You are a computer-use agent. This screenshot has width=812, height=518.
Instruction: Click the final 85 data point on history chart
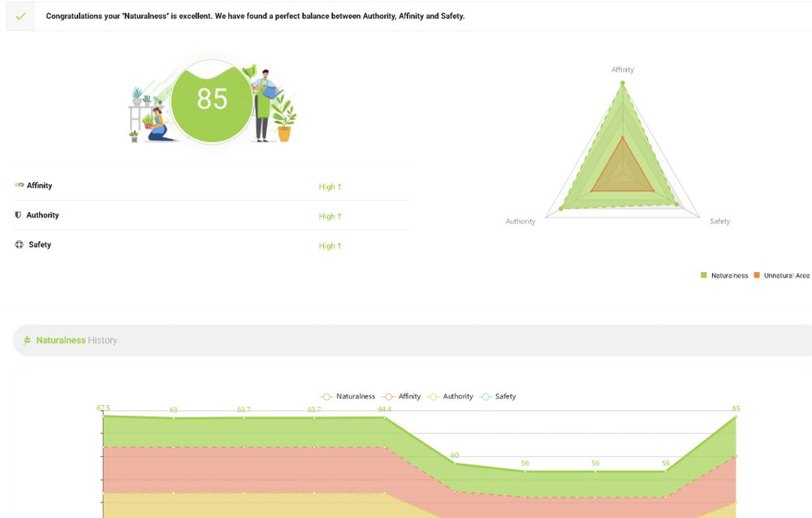[736, 417]
